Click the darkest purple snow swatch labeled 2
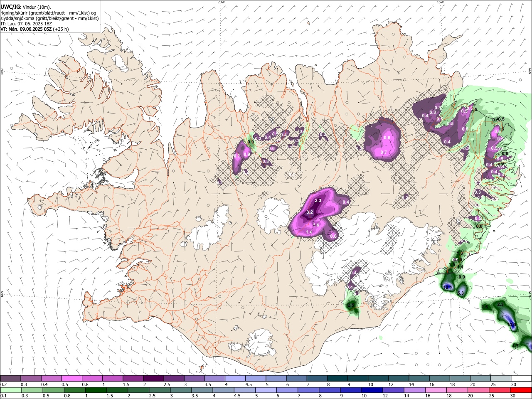This screenshot has height=399, width=532. (x=153, y=379)
